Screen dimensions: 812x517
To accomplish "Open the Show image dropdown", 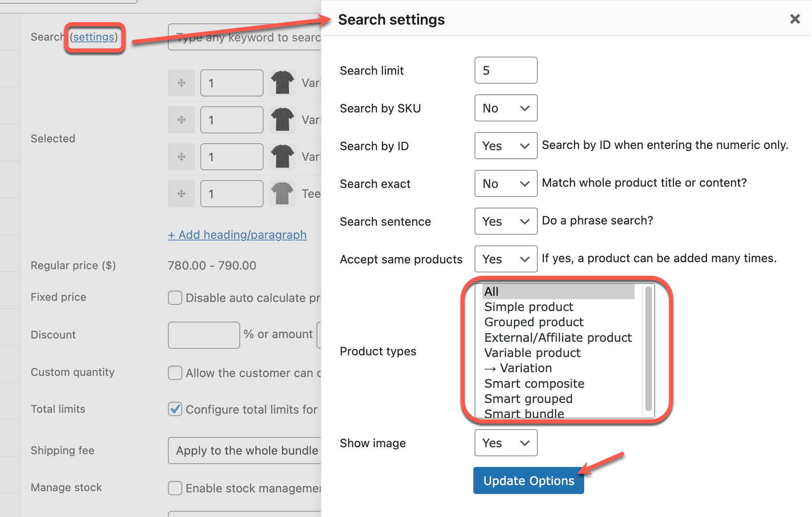I will (506, 443).
